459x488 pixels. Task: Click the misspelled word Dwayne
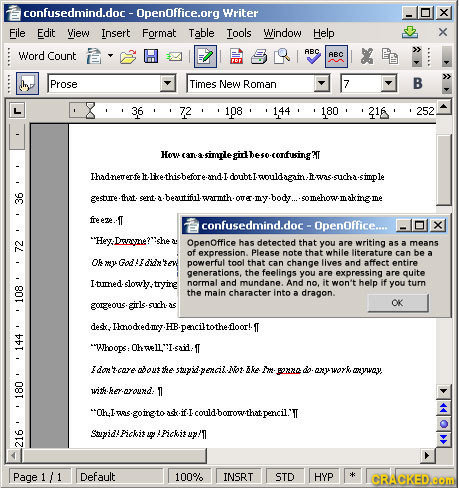coord(130,241)
